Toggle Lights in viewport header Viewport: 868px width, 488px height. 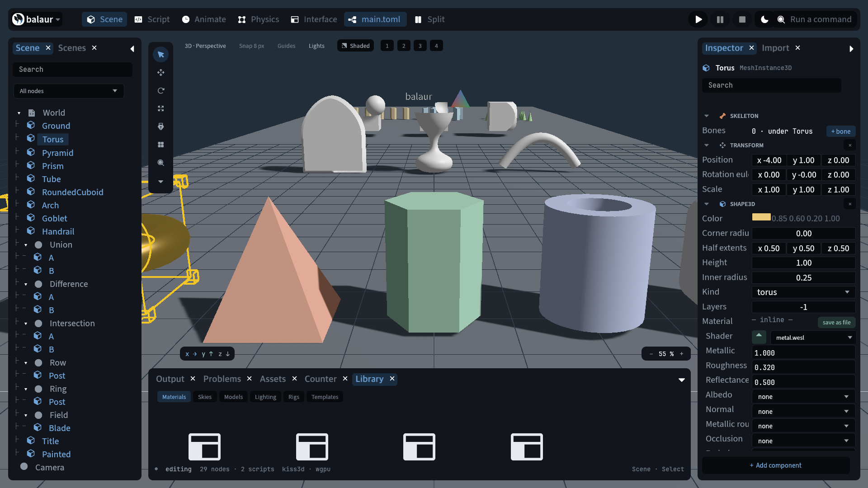coord(316,46)
